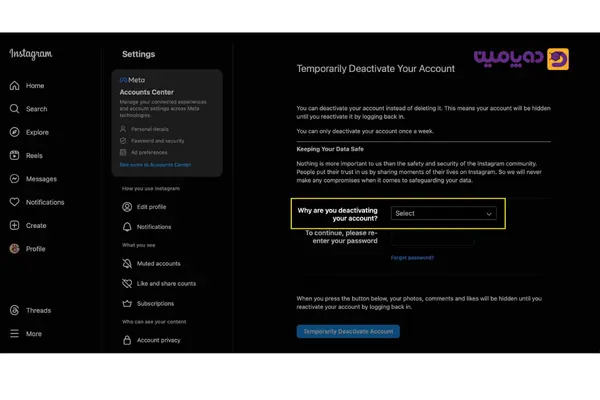Open Account privacy settings

pos(158,340)
